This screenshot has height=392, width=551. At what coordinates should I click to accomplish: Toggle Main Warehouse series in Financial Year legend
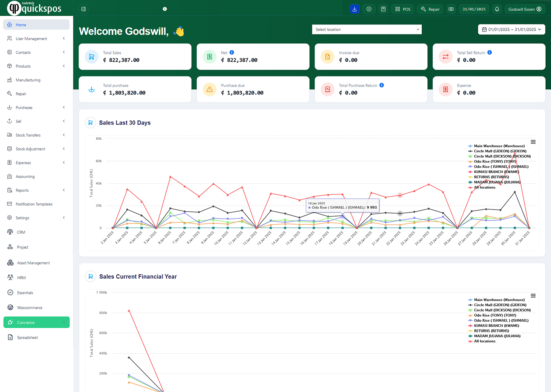click(499, 300)
